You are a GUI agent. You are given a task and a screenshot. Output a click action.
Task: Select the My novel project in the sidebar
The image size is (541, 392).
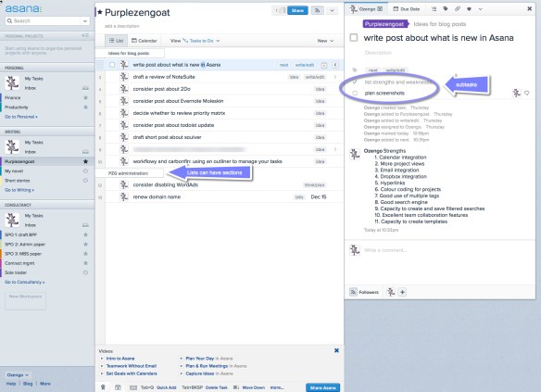[x=14, y=171]
